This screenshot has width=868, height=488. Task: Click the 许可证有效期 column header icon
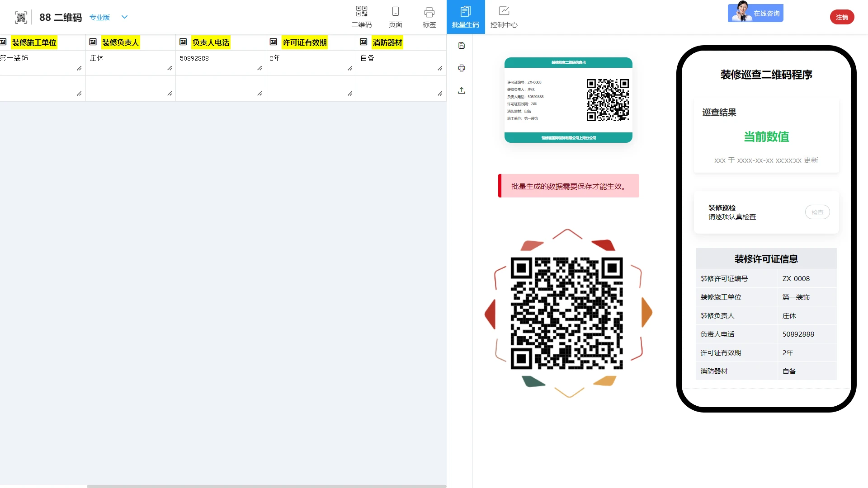coord(274,42)
